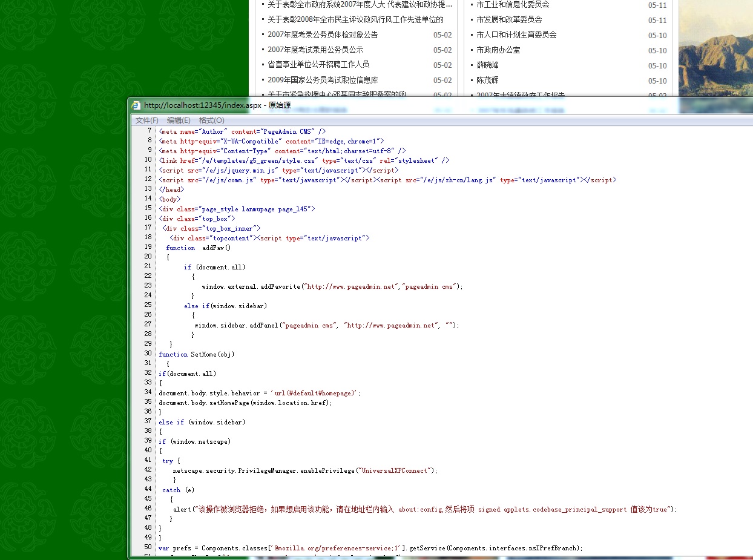
Task: Click the 市工业和信息化委员会 link
Action: coord(513,5)
